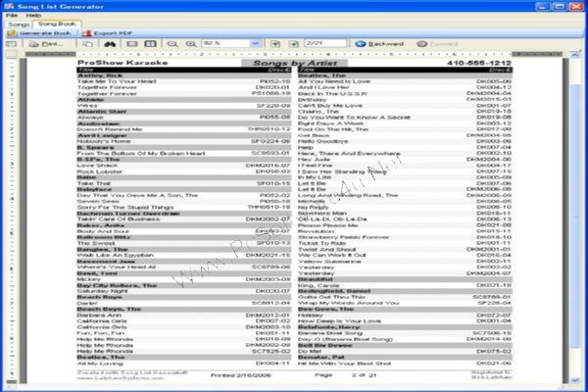This screenshot has height=392, width=588.
Task: Toggle the document outline panel icon
Action: coord(11,44)
